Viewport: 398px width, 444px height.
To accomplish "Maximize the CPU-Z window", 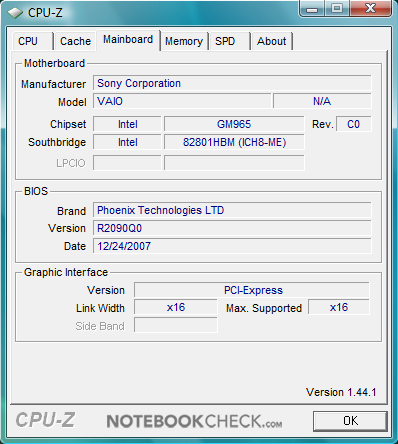I will coord(337,9).
